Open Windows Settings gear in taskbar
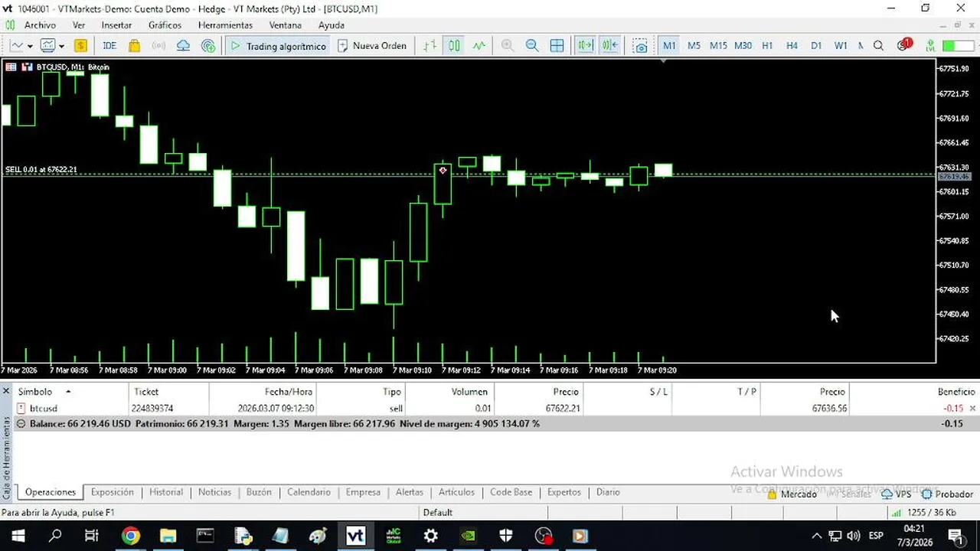980x551 pixels. click(x=431, y=536)
